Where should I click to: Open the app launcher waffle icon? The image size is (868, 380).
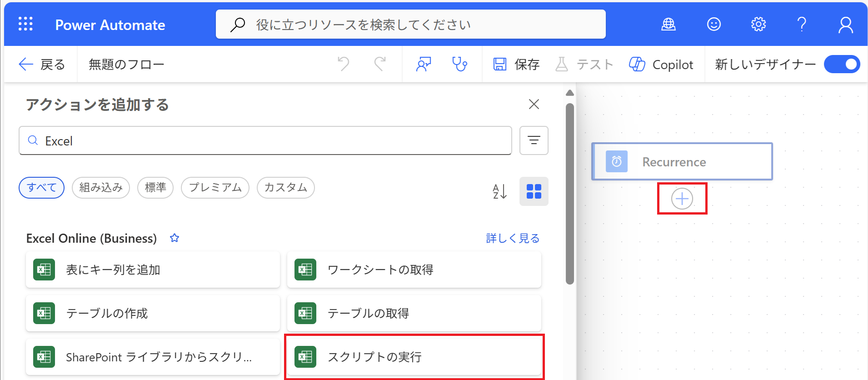pyautogui.click(x=25, y=24)
